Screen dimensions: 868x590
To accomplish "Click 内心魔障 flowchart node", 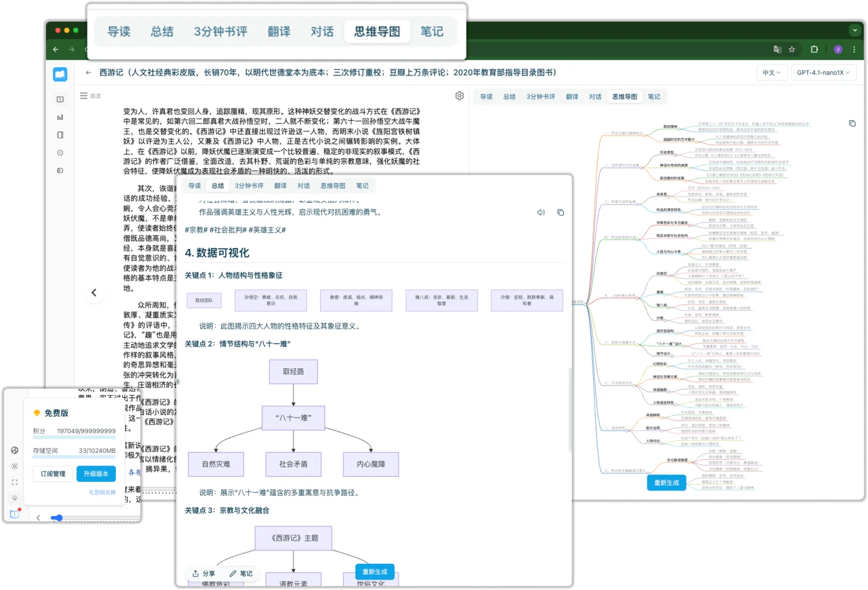I will (371, 464).
